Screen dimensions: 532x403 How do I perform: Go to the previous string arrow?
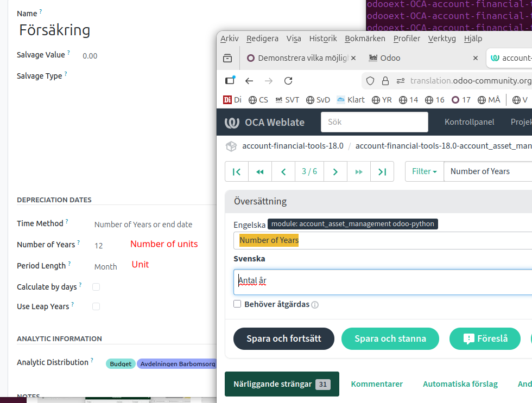coord(283,171)
